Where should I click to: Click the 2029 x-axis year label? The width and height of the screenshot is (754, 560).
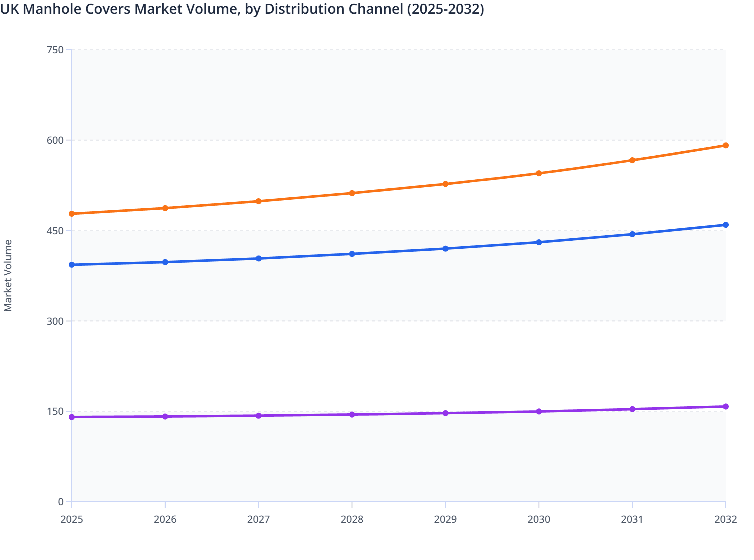445,520
